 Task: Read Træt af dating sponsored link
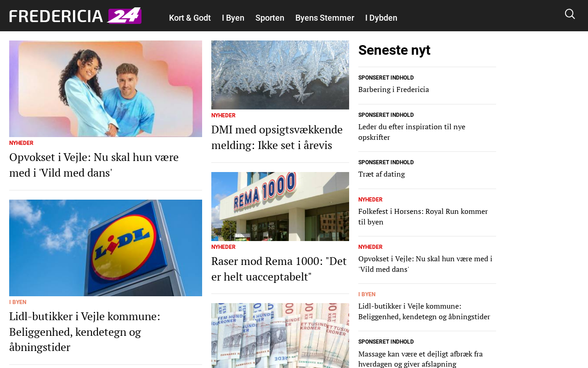click(381, 174)
